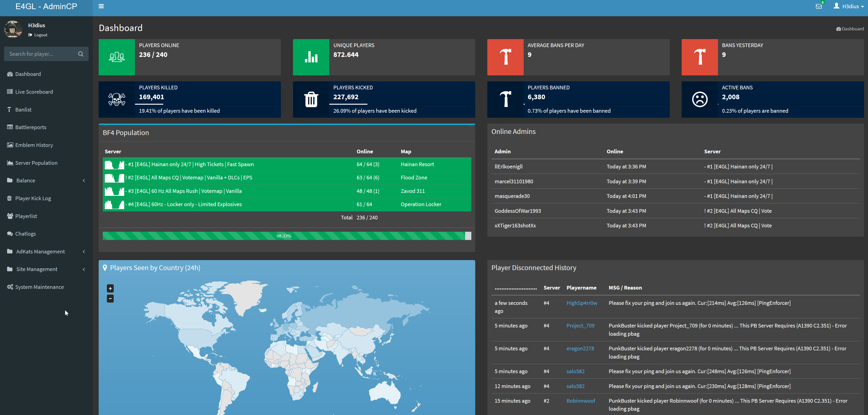Click player link eragon2278 in disconnect history
Image resolution: width=868 pixels, height=415 pixels.
(580, 348)
